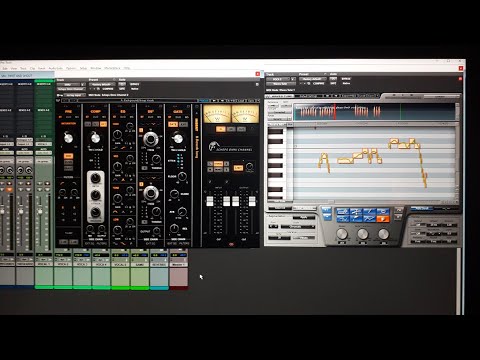Click the red playhead in Waves Tune waveform overview
The width and height of the screenshot is (480, 360).
335,111
